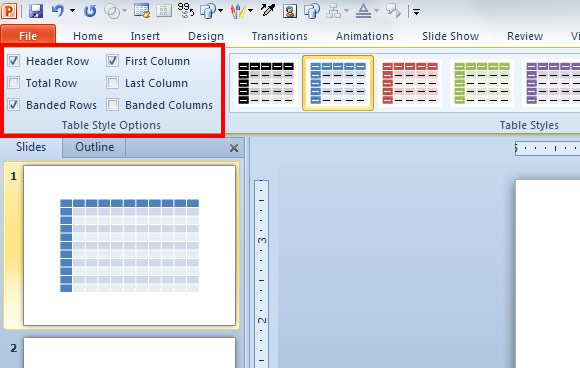Disable the Banded Rows checkbox

click(14, 105)
